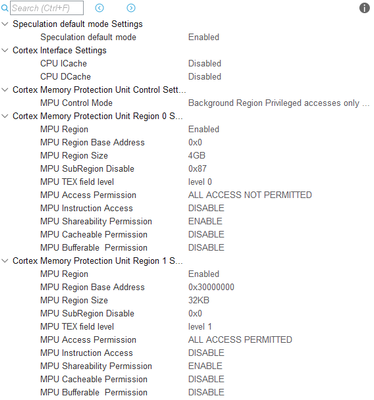
Task: Open the info icon at top right
Action: point(364,8)
